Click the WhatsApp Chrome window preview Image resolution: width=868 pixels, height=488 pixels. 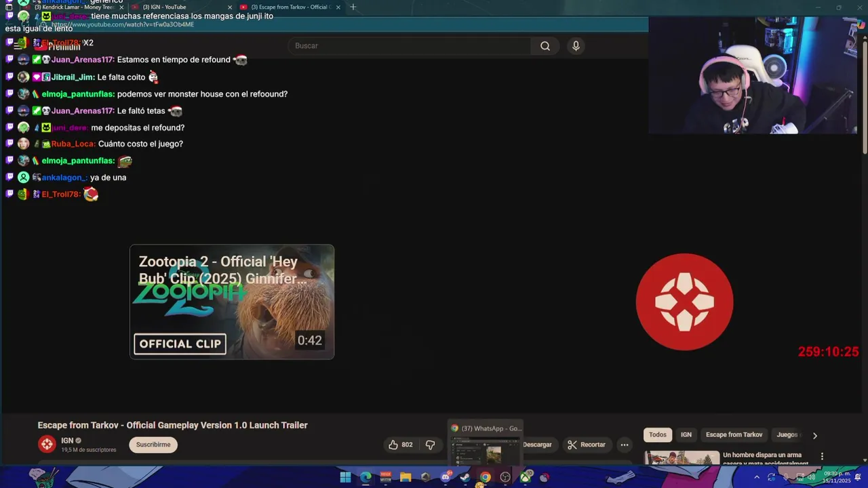point(485,443)
